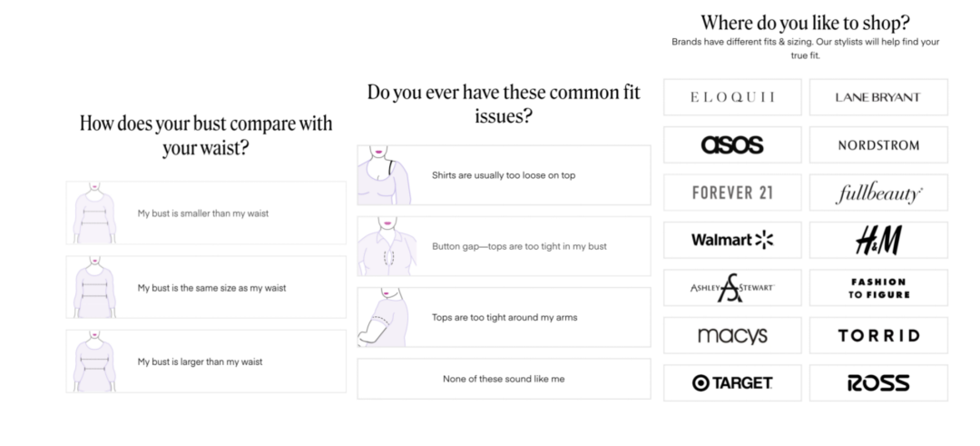Check 'Button gap—tops are too tight' option
This screenshot has height=446, width=980.
click(519, 246)
